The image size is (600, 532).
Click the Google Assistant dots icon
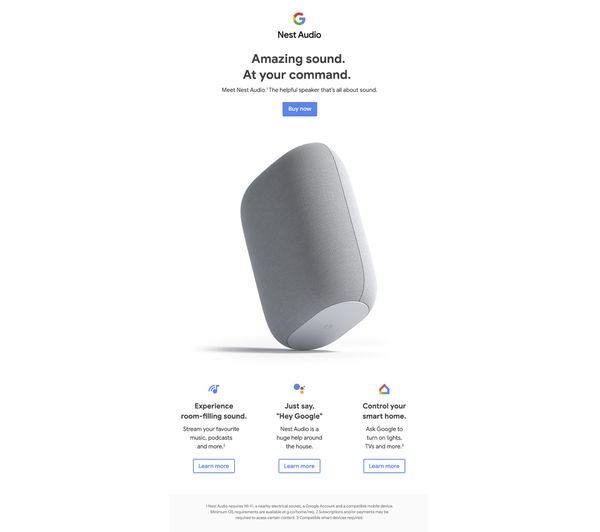(299, 388)
